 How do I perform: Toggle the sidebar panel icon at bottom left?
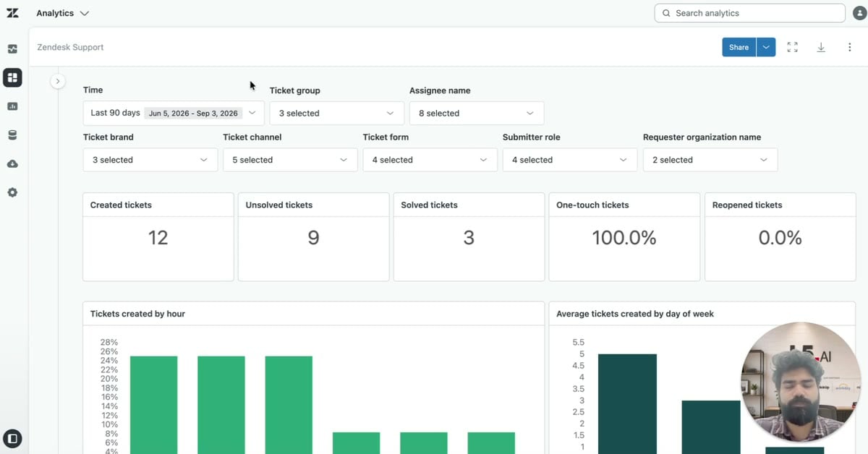coord(12,438)
